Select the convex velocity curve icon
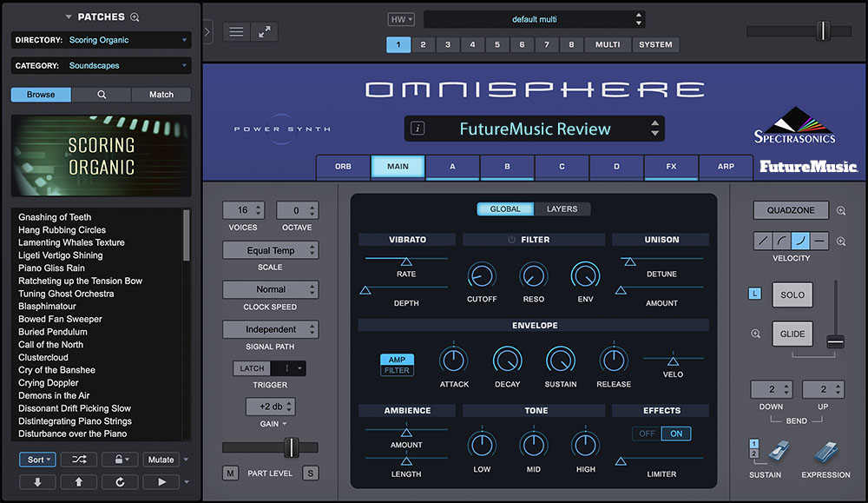The width and height of the screenshot is (868, 503). [782, 241]
